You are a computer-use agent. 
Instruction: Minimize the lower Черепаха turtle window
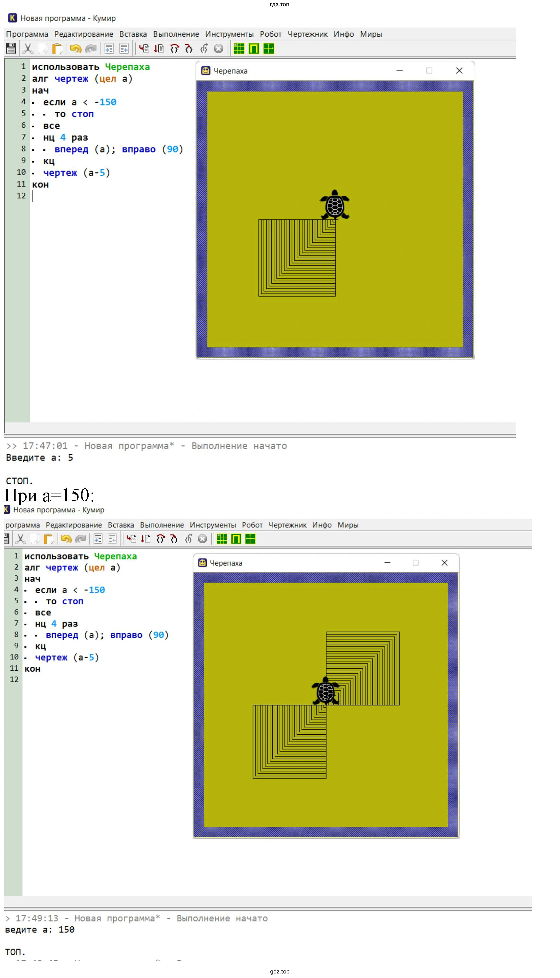point(387,563)
